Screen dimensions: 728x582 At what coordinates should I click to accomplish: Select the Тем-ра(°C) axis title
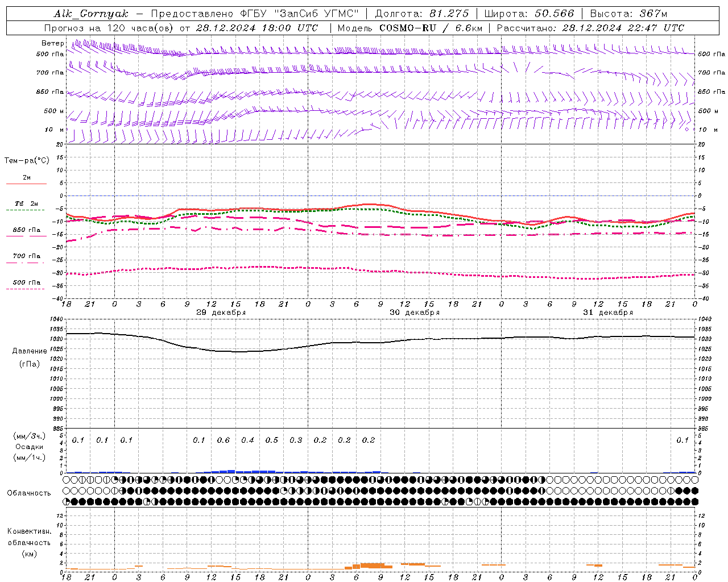click(x=27, y=161)
